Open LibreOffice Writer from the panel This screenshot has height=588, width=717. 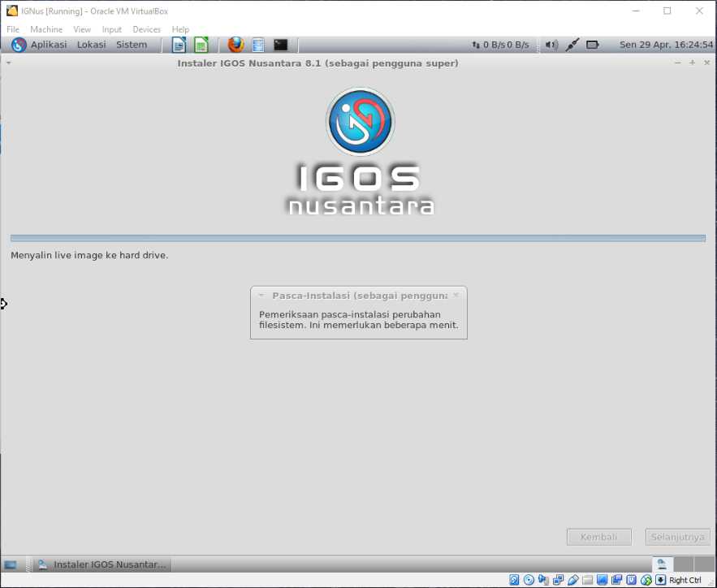pos(178,45)
